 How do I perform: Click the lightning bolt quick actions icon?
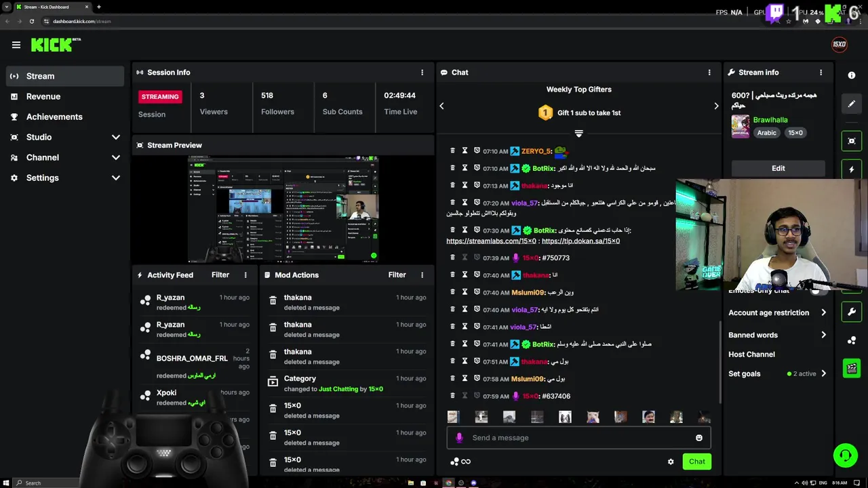click(852, 169)
